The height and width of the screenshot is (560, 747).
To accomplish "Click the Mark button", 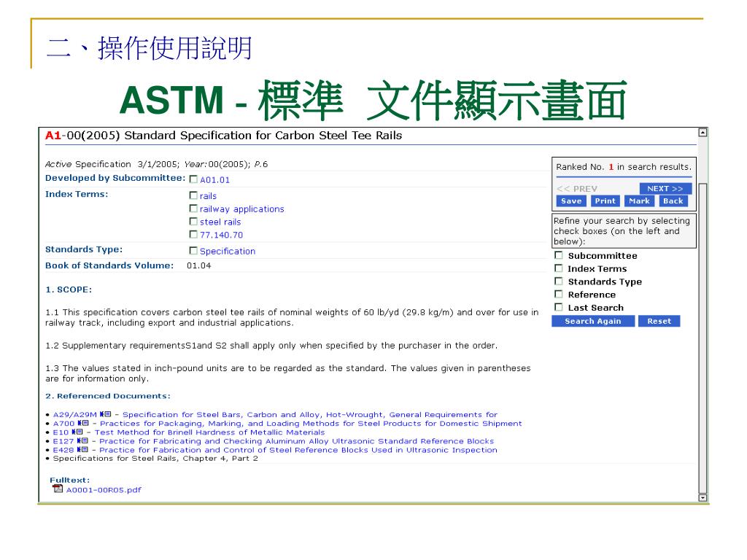I will (x=639, y=201).
